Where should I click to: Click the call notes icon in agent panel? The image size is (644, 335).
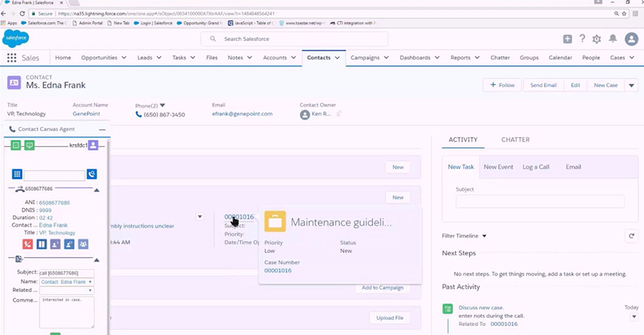[19, 259]
